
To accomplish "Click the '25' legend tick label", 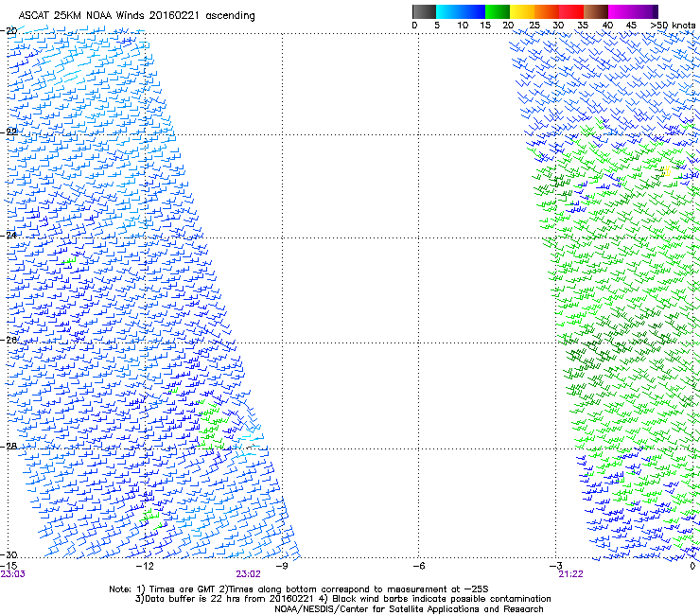I will tap(534, 26).
